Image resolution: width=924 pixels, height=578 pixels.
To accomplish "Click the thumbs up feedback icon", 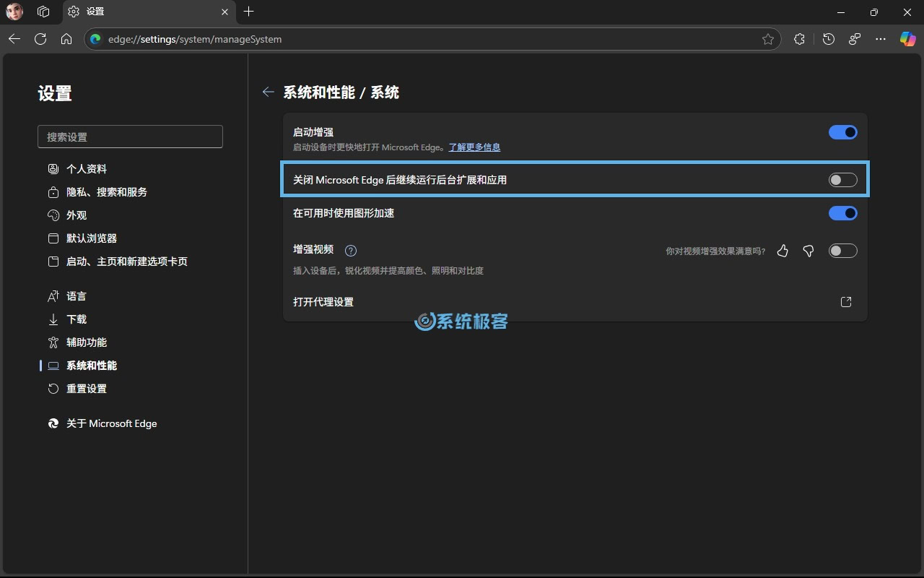I will tap(783, 251).
